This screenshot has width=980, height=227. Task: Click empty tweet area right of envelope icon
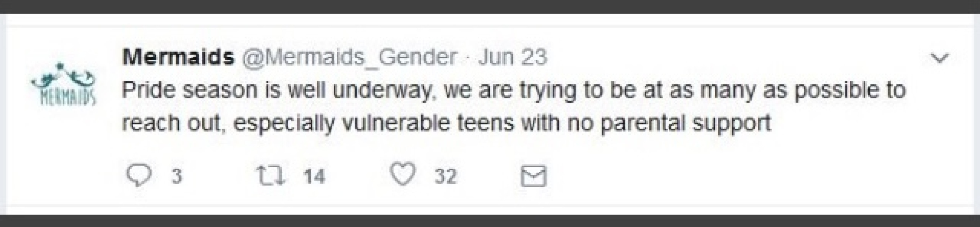click(723, 177)
